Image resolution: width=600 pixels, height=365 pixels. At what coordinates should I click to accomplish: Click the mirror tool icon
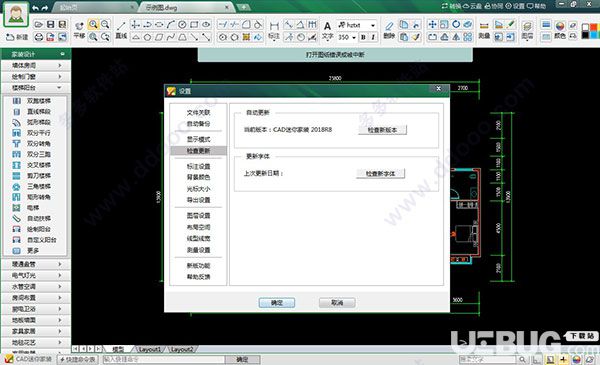point(456,37)
